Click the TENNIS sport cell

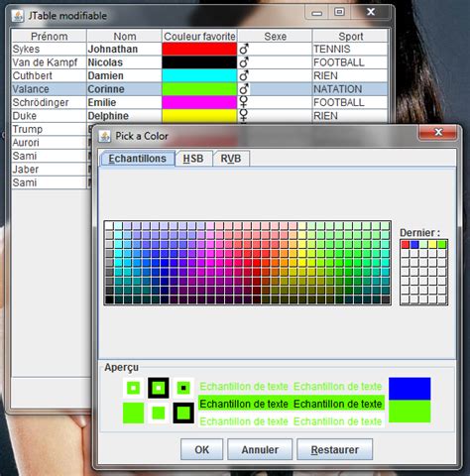[x=350, y=49]
